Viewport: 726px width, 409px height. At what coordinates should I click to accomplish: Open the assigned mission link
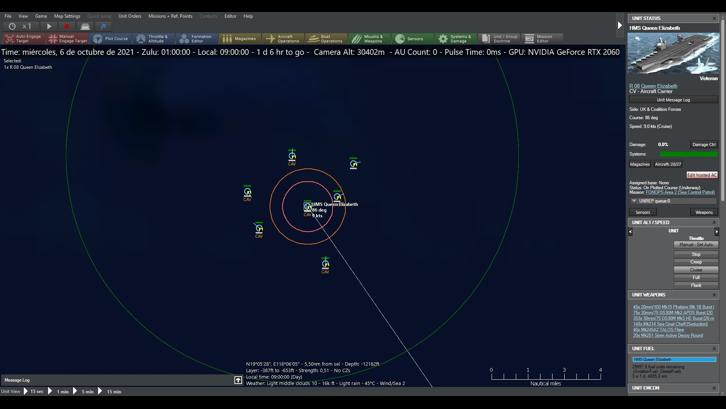[680, 192]
